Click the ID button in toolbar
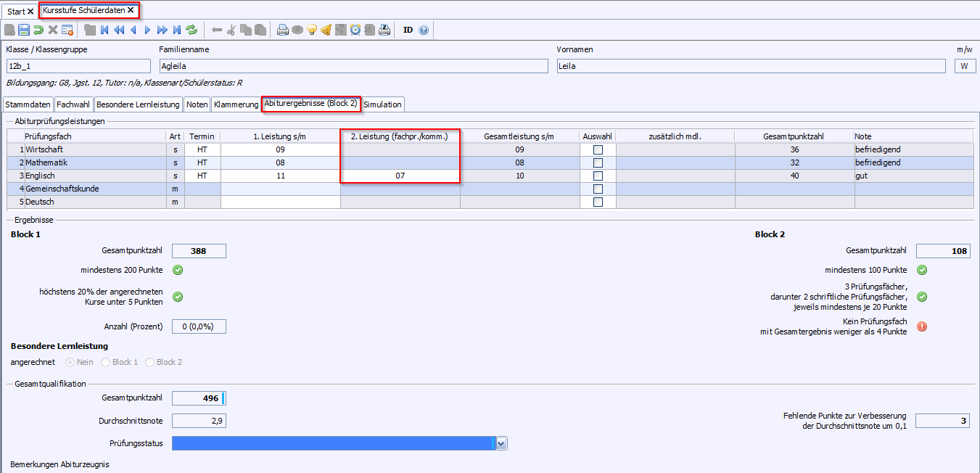This screenshot has height=473, width=980. coord(408,30)
